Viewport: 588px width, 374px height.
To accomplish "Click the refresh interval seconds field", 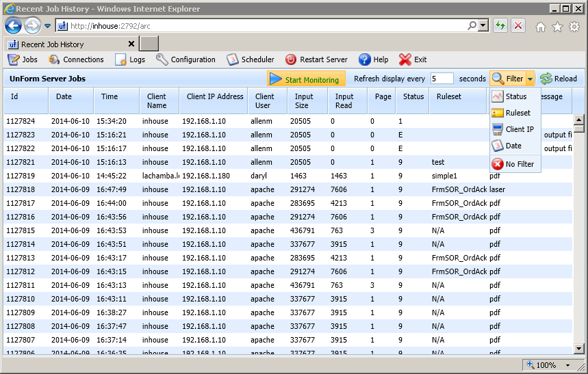I will click(x=442, y=79).
